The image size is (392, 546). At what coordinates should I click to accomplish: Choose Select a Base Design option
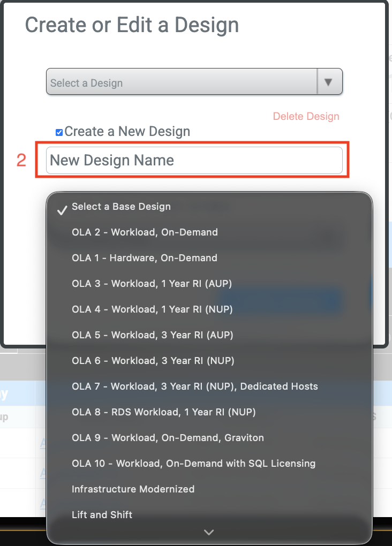click(x=121, y=207)
